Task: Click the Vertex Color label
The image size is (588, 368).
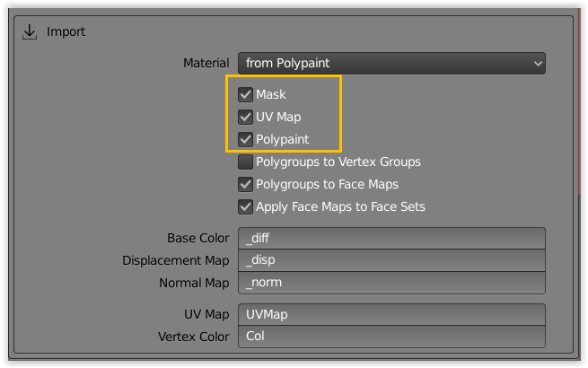Action: pos(194,337)
